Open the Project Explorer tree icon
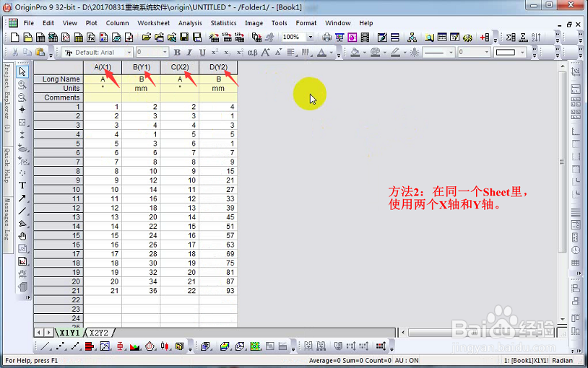This screenshot has height=368, width=588. 412,37
